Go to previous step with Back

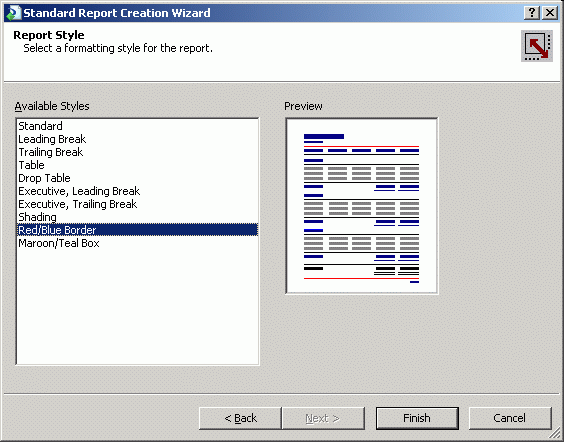click(x=240, y=418)
